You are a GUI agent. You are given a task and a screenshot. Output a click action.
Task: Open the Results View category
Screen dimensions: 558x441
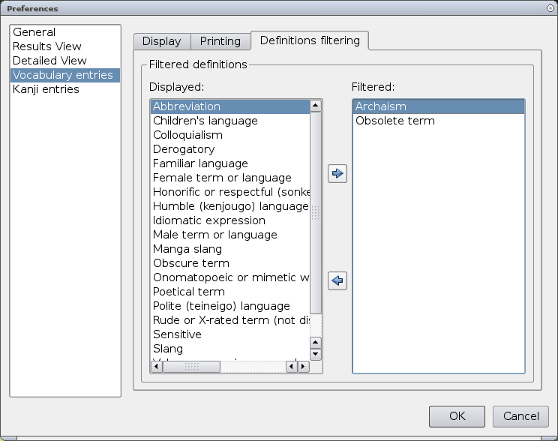(65, 46)
